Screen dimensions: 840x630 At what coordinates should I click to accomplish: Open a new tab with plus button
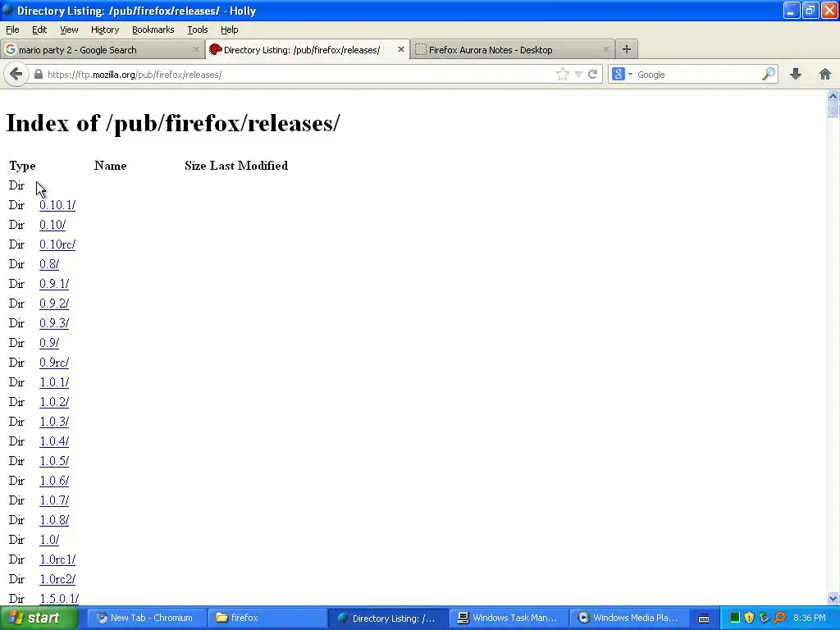point(626,49)
